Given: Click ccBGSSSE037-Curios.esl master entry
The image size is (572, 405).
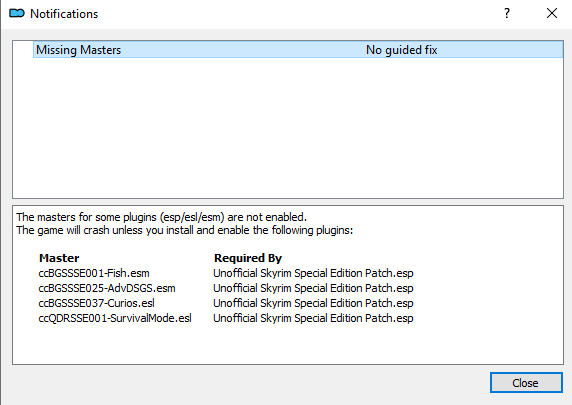Looking at the screenshot, I should (x=96, y=303).
